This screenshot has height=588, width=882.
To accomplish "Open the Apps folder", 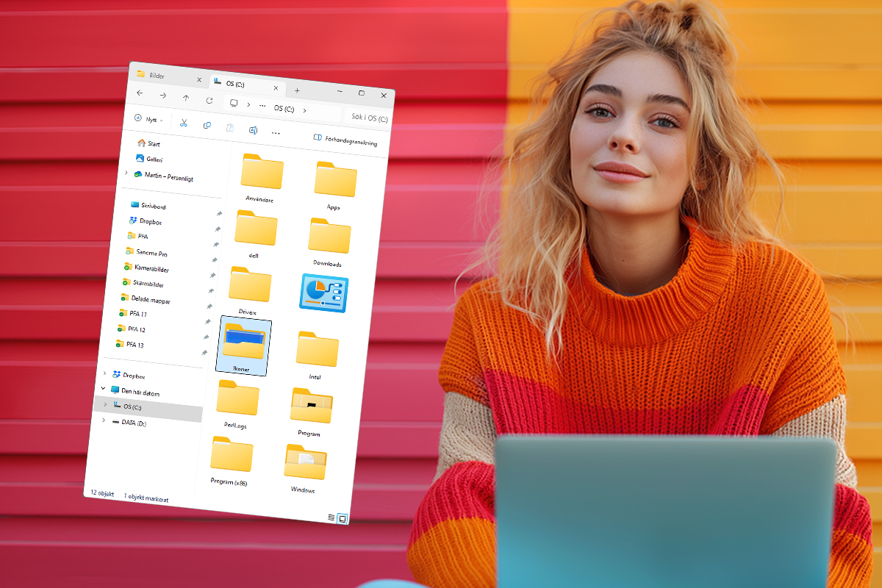I will click(335, 186).
